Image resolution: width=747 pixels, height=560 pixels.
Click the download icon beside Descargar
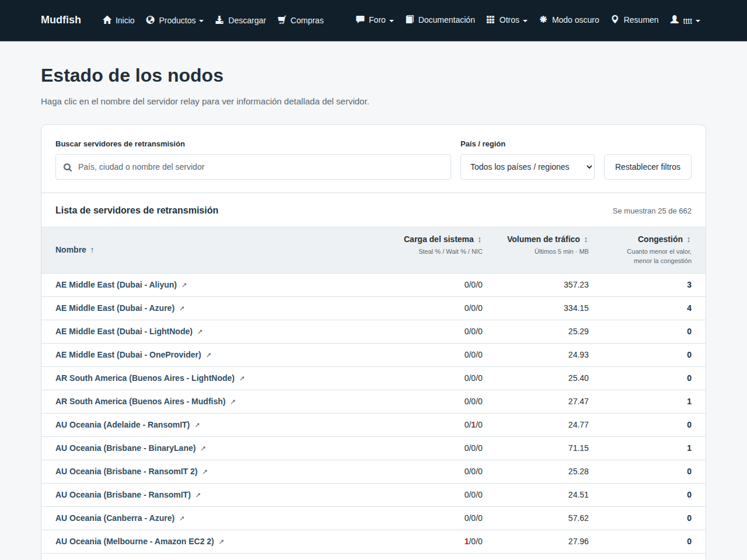coord(219,20)
